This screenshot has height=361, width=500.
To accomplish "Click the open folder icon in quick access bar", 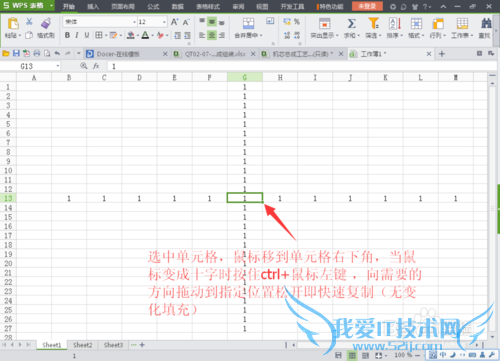I will pos(6,53).
